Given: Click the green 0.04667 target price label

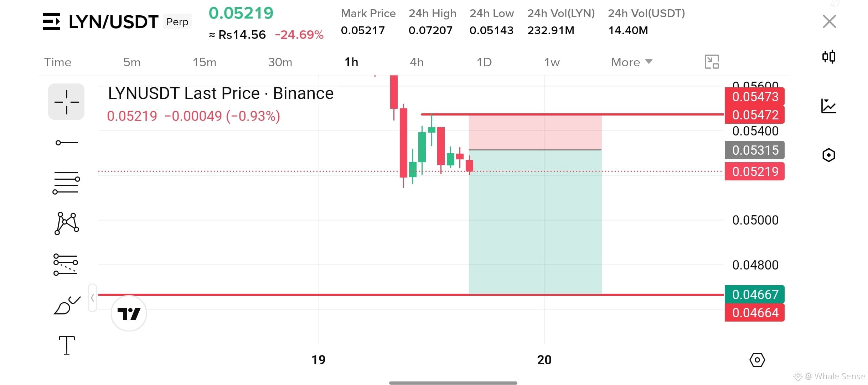Looking at the screenshot, I should [755, 294].
